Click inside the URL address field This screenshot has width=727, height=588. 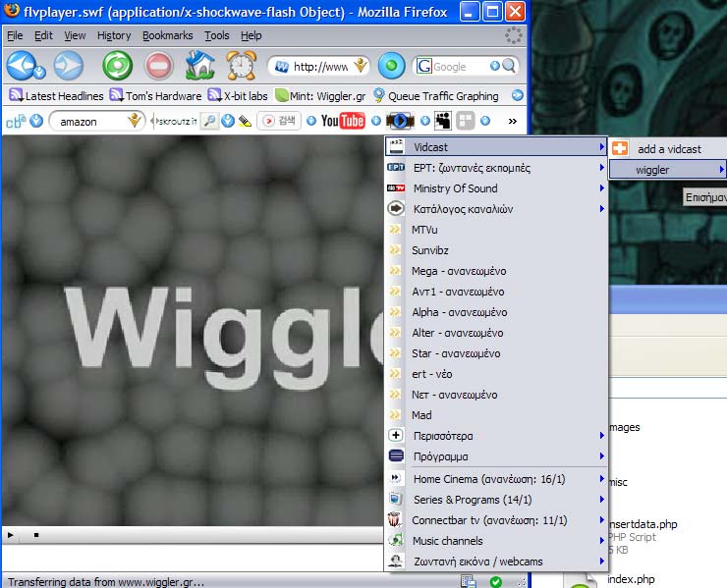[x=320, y=67]
